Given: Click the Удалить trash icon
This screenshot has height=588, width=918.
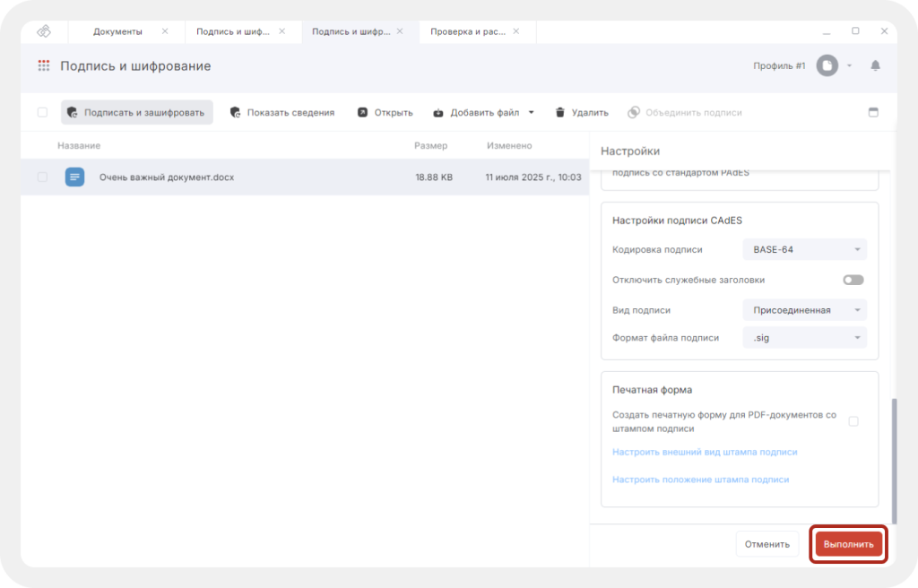Looking at the screenshot, I should point(560,113).
